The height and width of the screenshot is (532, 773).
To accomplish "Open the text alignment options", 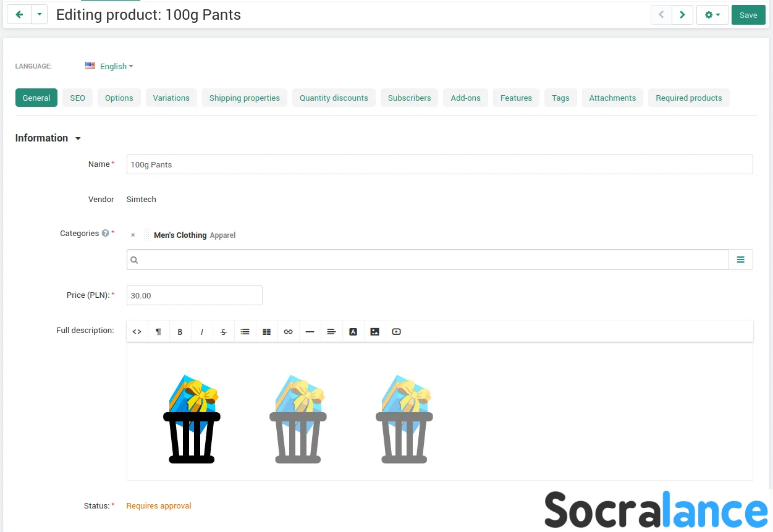I will click(x=332, y=332).
